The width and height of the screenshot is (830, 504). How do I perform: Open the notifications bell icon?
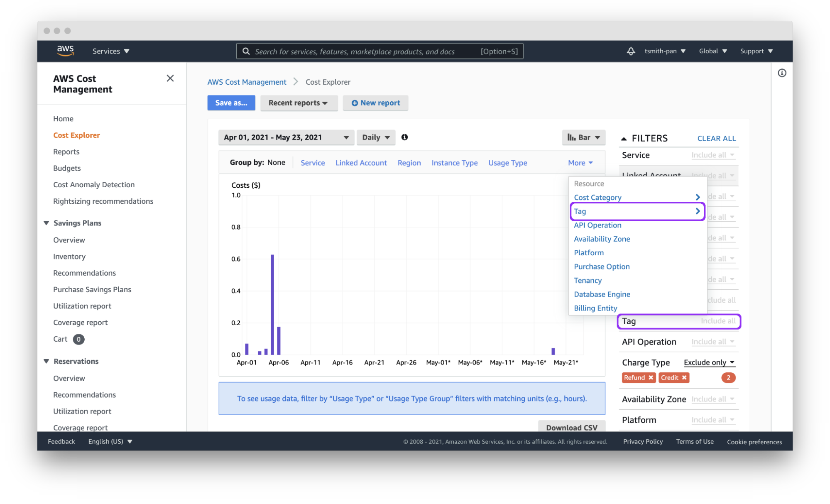click(x=630, y=51)
